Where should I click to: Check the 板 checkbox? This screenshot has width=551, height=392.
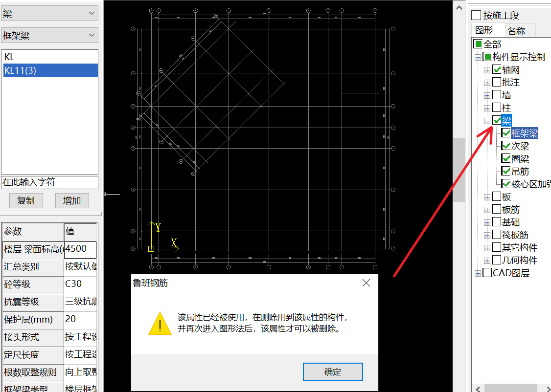(x=497, y=196)
